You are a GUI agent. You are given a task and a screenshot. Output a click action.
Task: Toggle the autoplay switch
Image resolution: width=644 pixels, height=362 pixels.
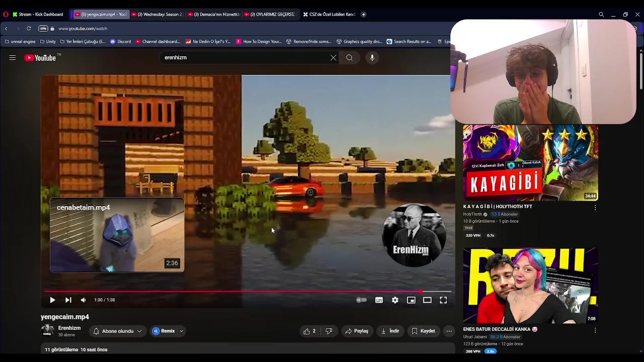(362, 300)
